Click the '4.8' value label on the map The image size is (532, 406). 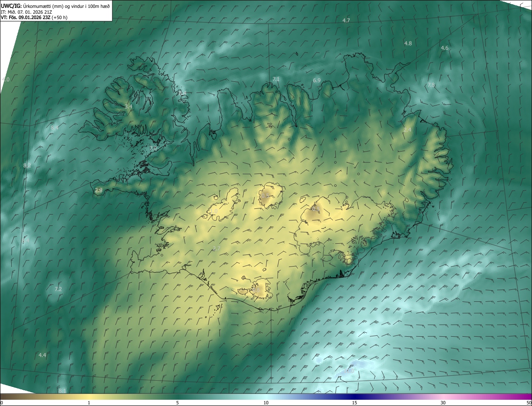408,43
